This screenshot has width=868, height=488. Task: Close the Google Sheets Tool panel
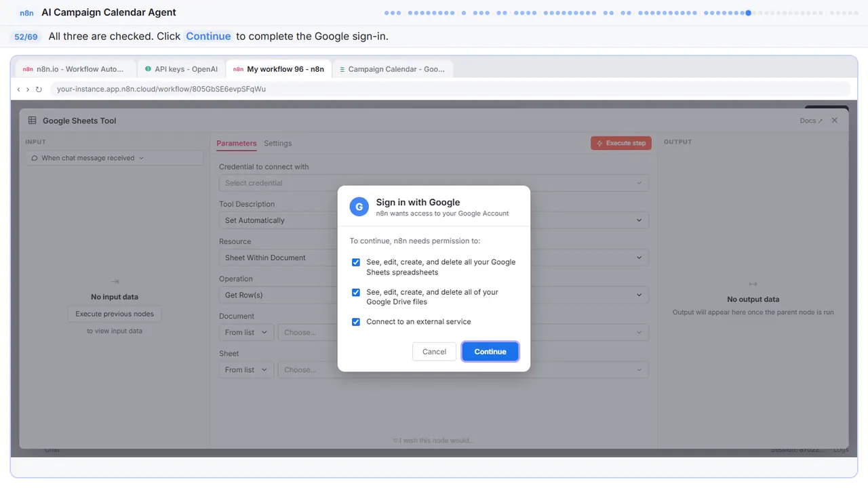pyautogui.click(x=835, y=120)
